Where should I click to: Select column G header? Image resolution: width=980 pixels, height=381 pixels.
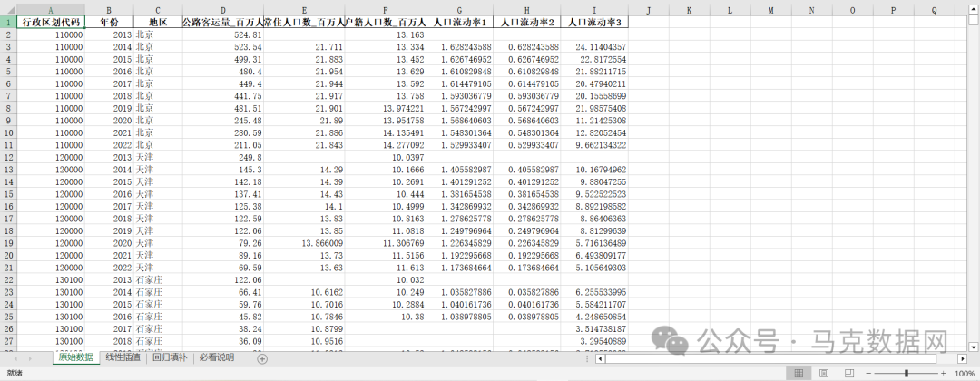click(460, 10)
